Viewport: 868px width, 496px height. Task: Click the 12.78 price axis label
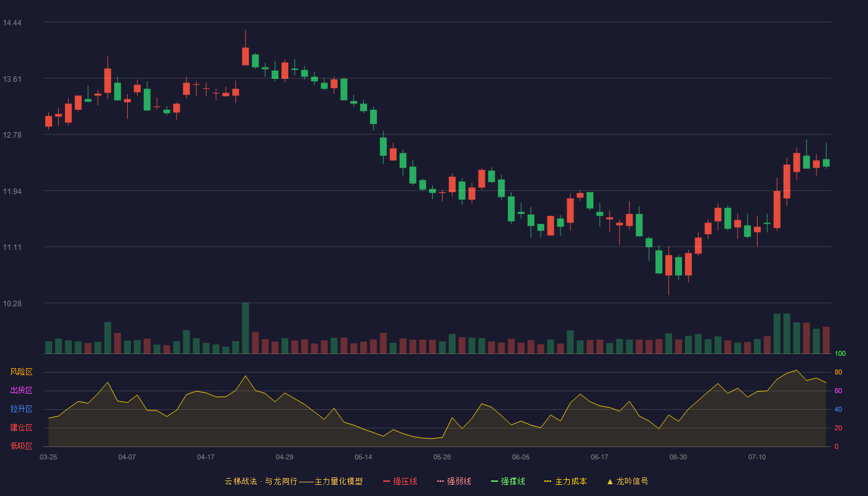point(12,135)
